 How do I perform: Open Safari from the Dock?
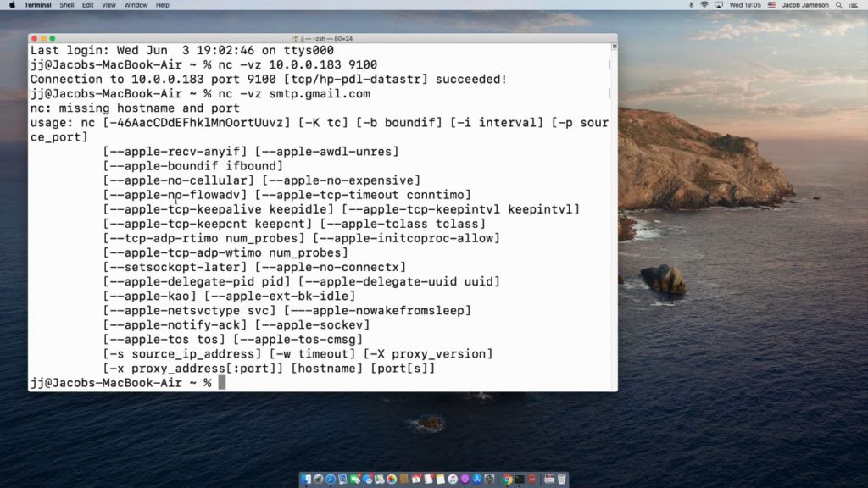pyautogui.click(x=330, y=479)
